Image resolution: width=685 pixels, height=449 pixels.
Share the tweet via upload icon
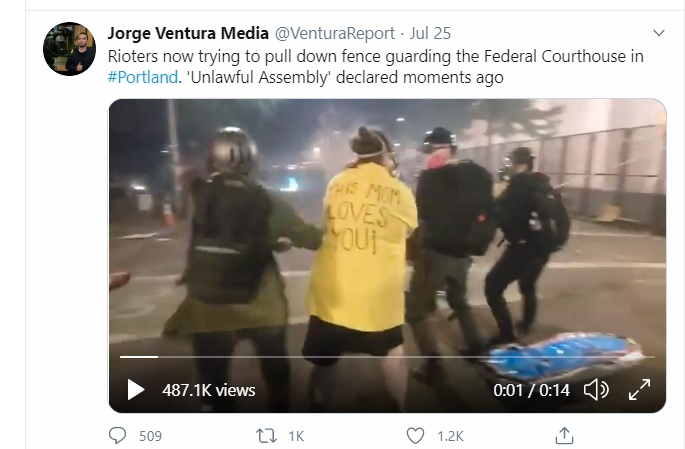[564, 435]
